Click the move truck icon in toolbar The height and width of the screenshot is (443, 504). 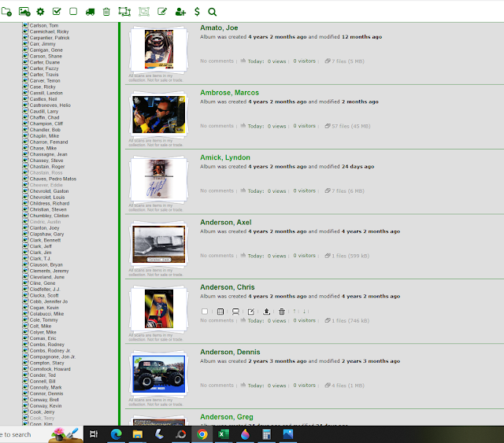tap(90, 13)
